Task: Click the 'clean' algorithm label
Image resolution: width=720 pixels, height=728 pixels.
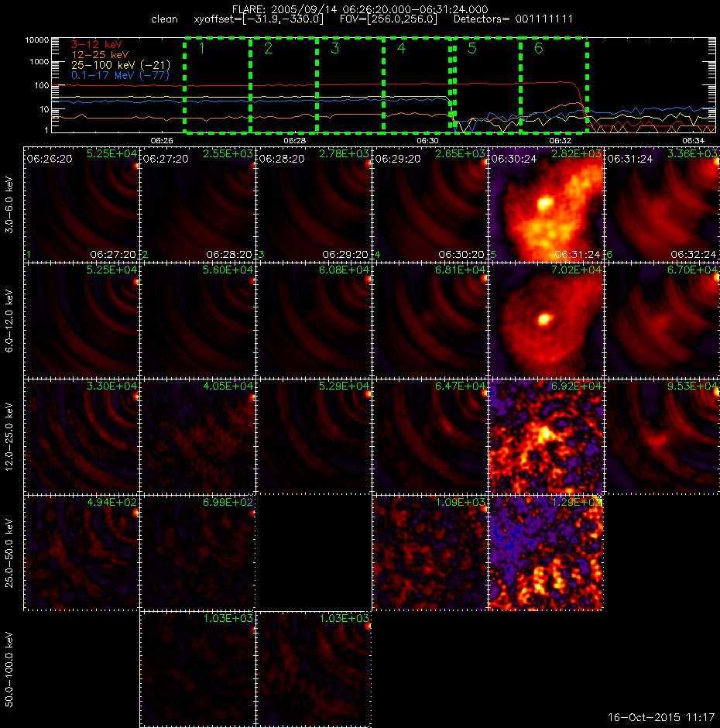Action: click(164, 19)
